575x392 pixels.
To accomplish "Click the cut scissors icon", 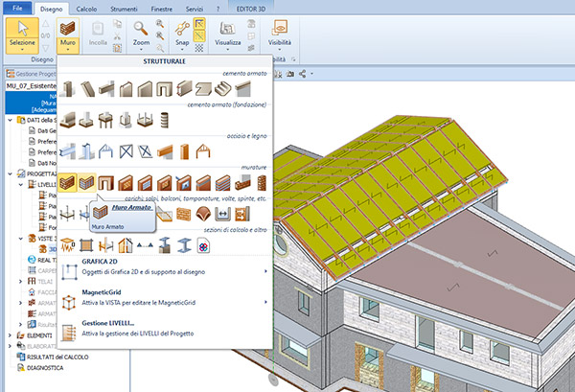I will coord(117,35).
